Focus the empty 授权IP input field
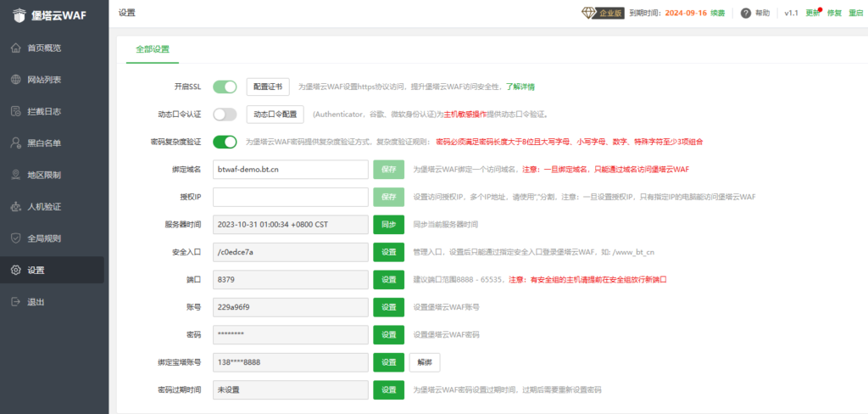 291,197
